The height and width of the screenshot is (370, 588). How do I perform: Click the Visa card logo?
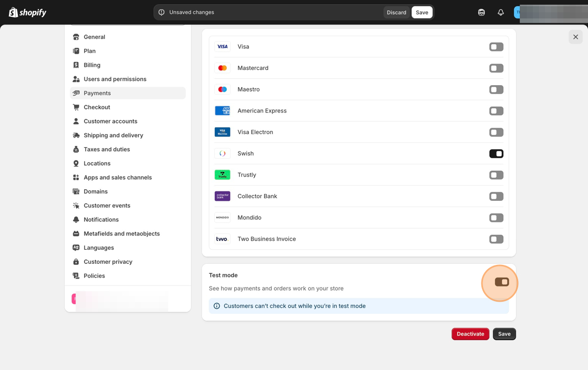coord(223,47)
